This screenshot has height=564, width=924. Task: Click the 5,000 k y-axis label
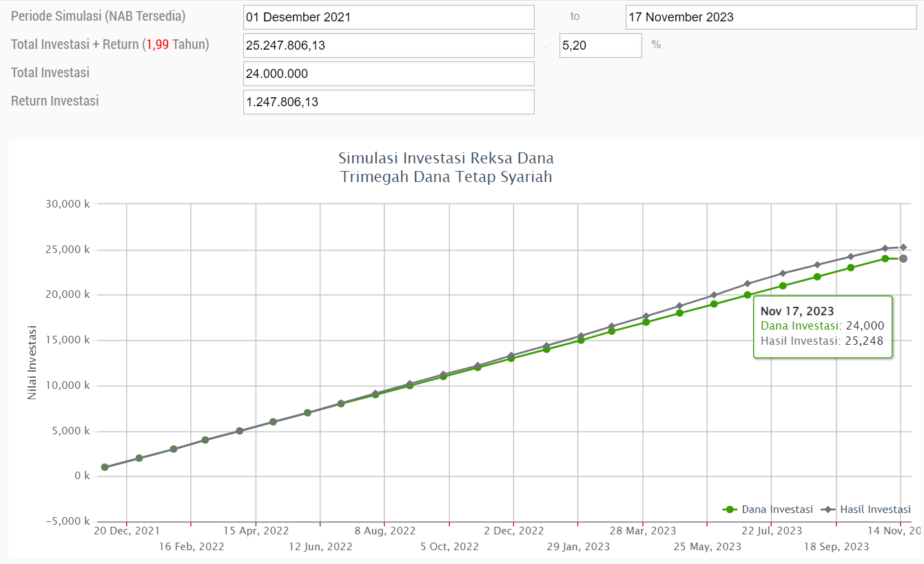click(x=71, y=431)
